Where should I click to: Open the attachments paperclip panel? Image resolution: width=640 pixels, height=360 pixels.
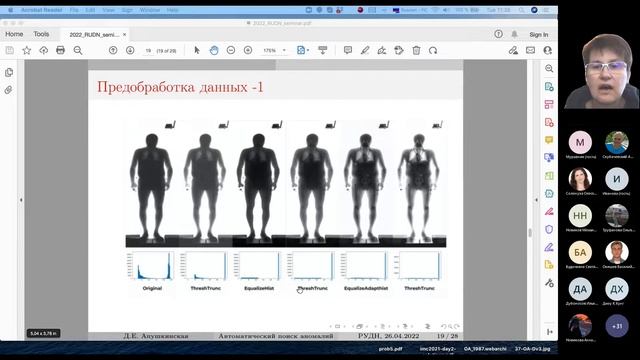coord(9,90)
